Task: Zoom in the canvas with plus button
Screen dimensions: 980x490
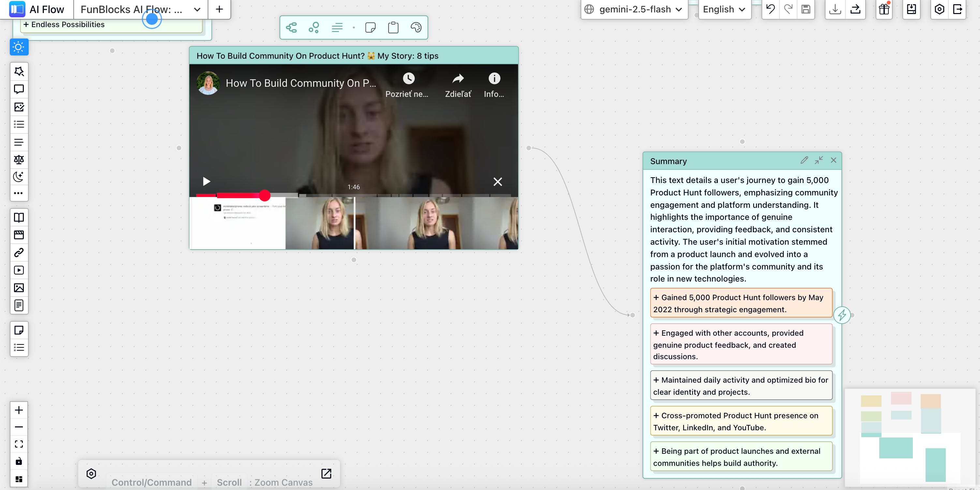Action: click(x=19, y=410)
